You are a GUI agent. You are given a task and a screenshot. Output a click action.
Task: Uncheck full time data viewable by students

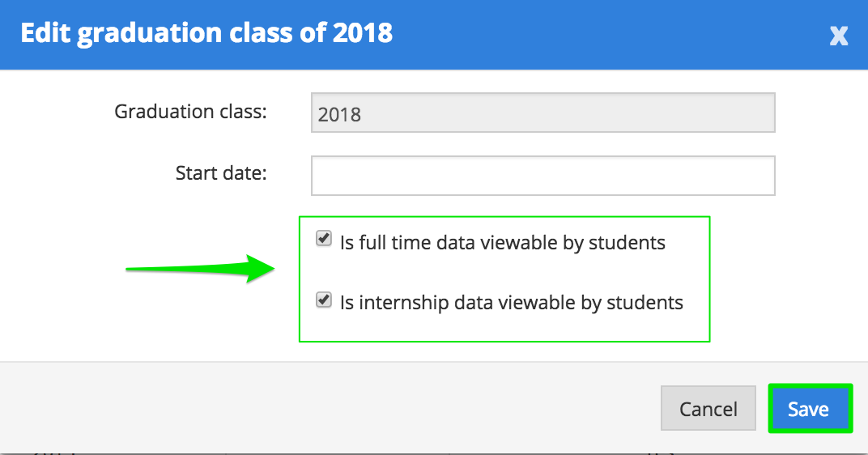(x=324, y=240)
